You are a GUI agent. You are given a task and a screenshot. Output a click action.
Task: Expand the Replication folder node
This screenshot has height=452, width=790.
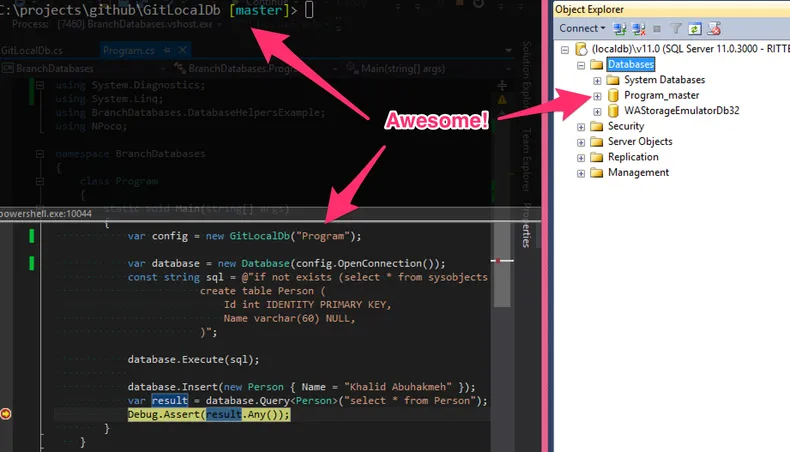pos(581,158)
